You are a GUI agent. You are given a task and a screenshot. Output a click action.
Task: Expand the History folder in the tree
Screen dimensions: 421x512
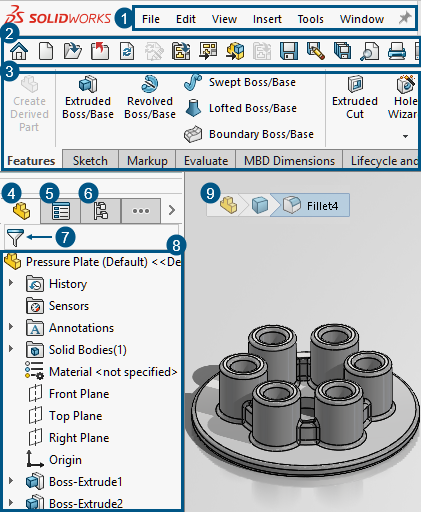pos(11,283)
